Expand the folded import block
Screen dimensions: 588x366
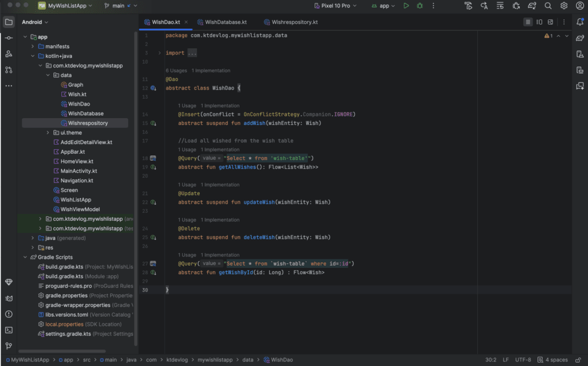(x=160, y=53)
